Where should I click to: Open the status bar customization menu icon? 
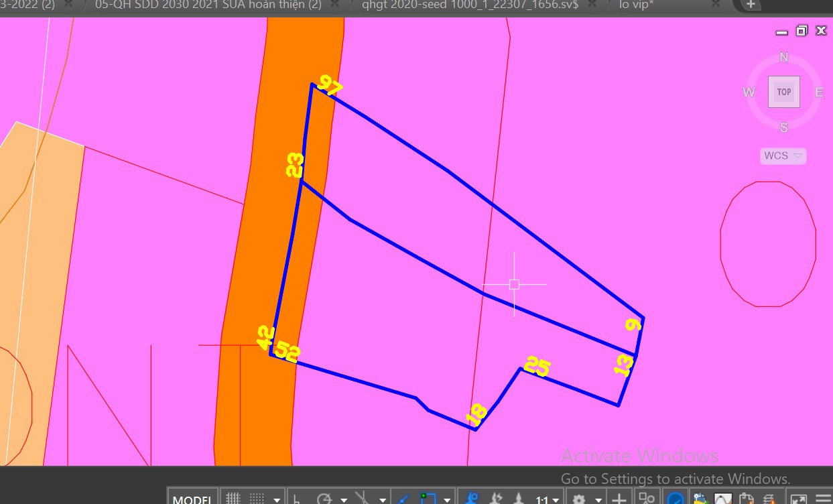(823, 499)
